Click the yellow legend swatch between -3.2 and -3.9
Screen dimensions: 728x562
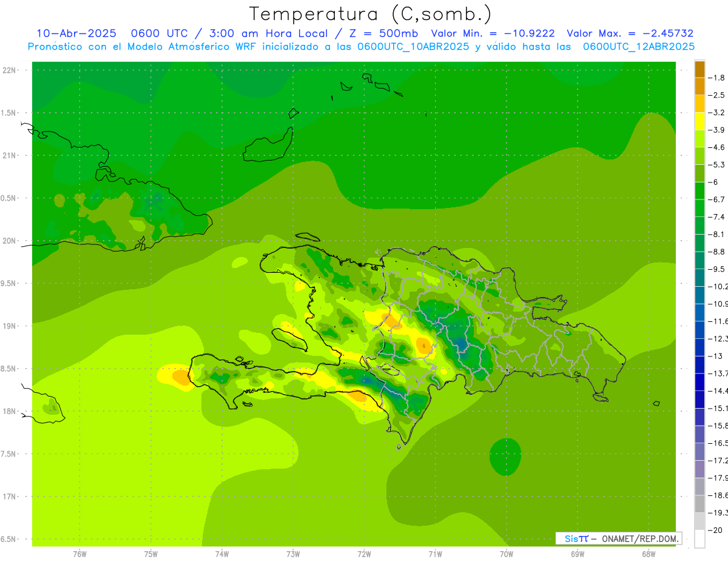699,121
